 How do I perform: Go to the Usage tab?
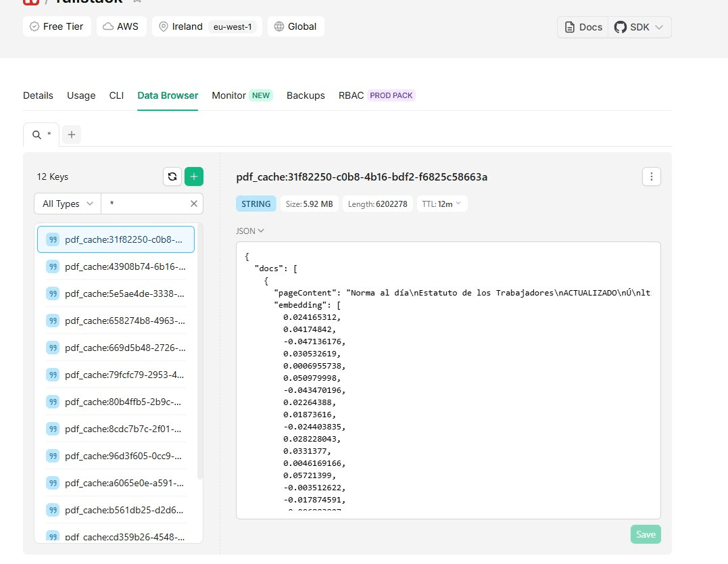pos(81,95)
